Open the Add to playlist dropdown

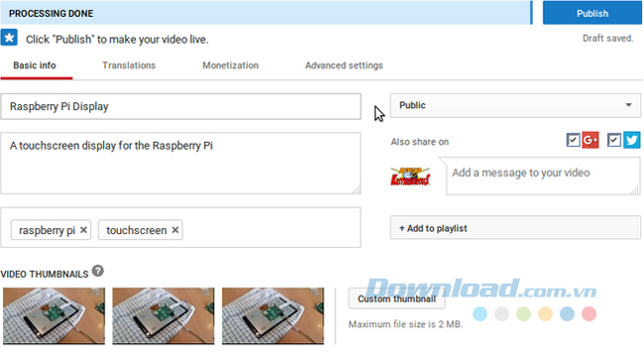[x=515, y=228]
